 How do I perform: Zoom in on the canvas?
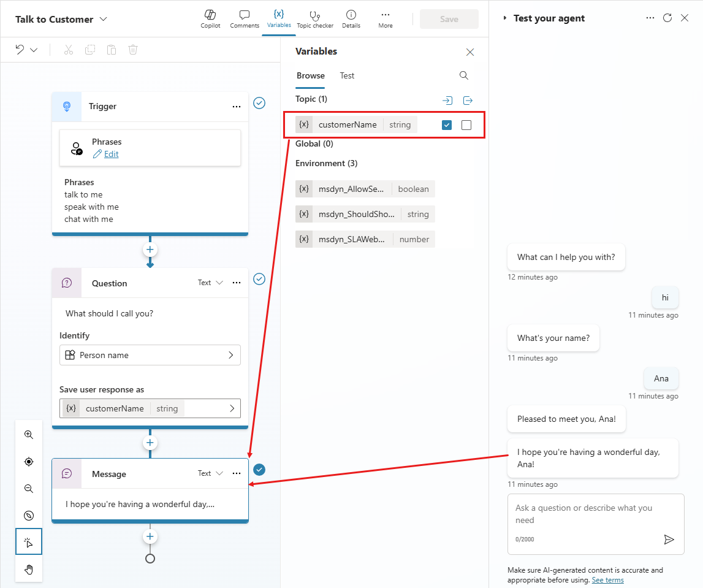click(29, 434)
